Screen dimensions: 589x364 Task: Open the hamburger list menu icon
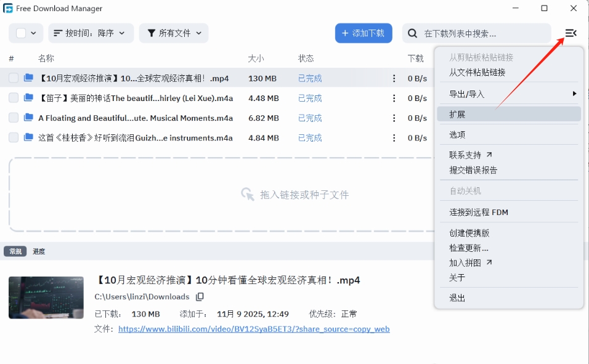pos(570,33)
